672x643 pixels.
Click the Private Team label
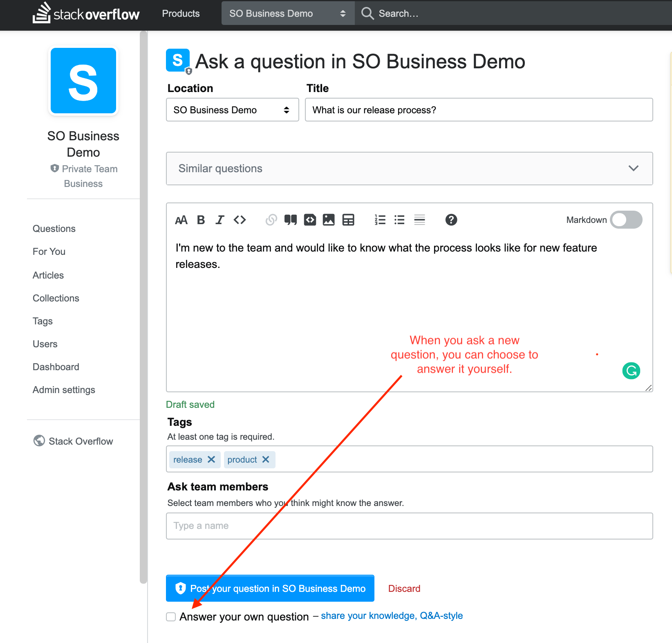point(90,169)
